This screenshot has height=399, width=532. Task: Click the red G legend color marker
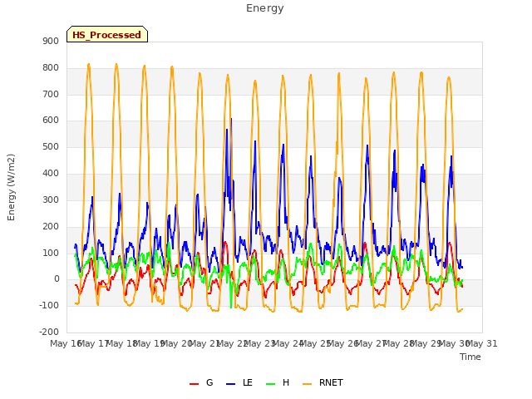pyautogui.click(x=194, y=384)
